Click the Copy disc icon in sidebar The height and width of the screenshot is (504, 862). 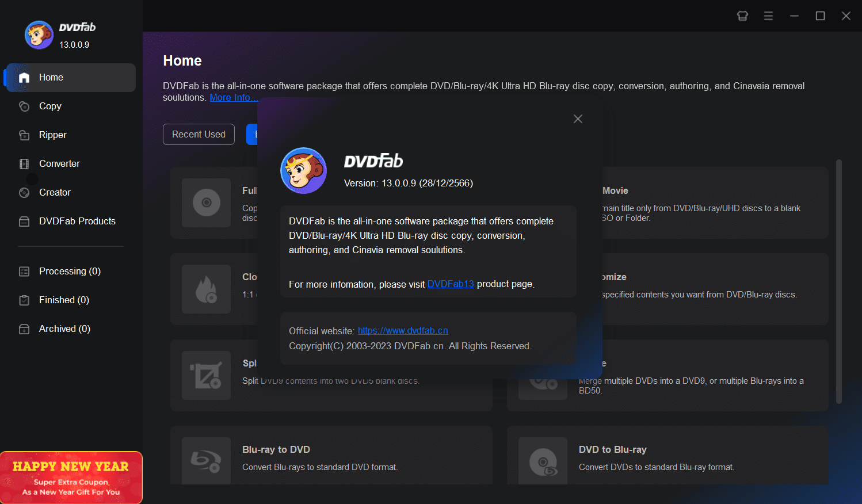[x=24, y=106]
